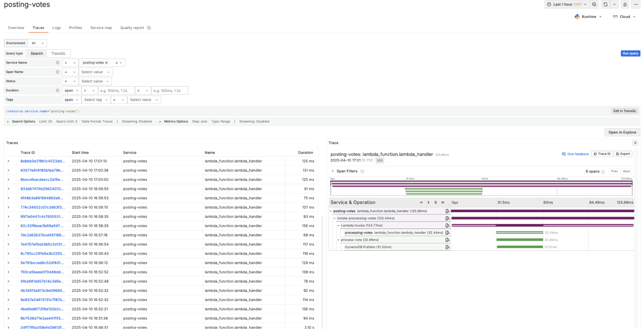The width and height of the screenshot is (644, 329).
Task: Zoom out the time range
Action: (594, 4)
